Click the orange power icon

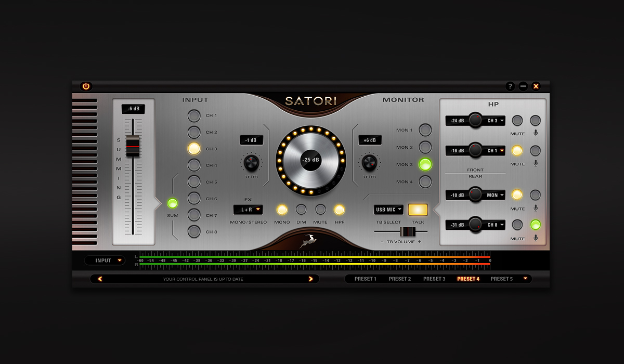pyautogui.click(x=86, y=86)
